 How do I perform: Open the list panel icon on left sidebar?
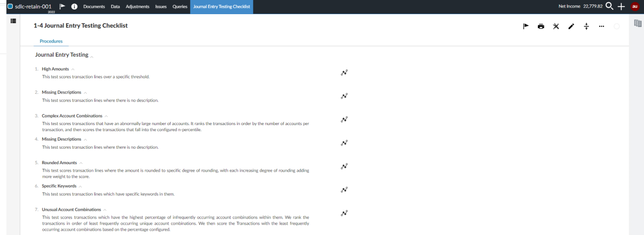pos(13,21)
